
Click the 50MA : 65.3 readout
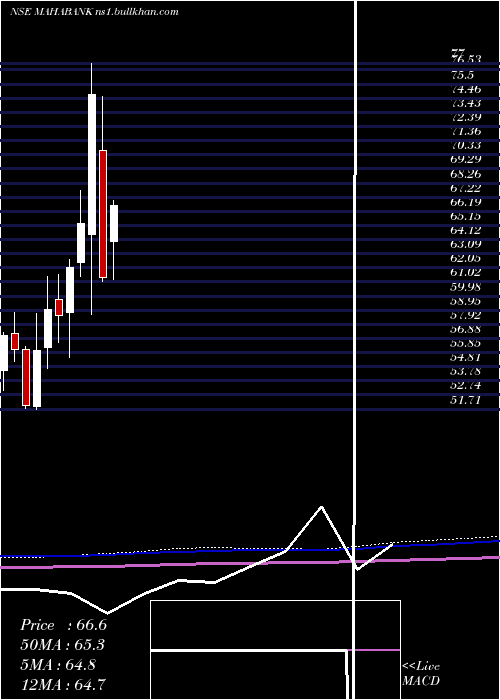(63, 645)
